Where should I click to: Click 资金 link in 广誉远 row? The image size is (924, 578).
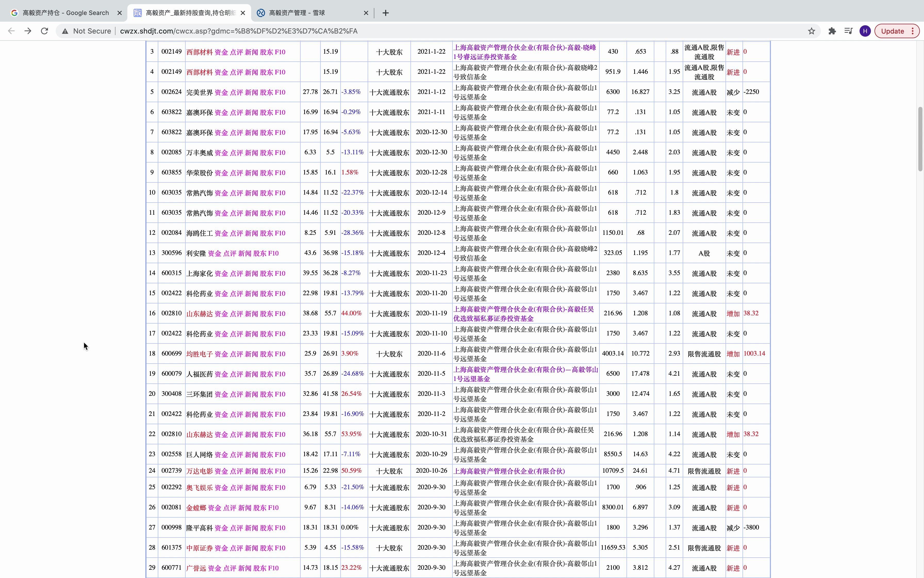pyautogui.click(x=214, y=568)
